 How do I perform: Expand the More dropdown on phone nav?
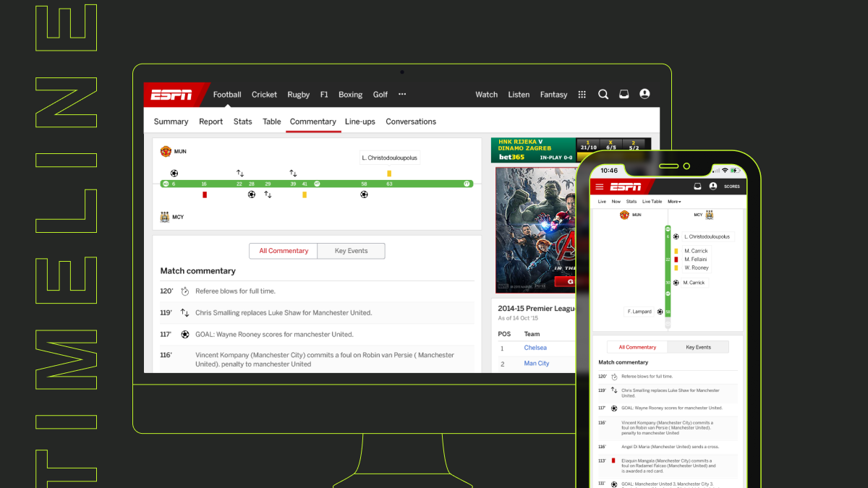coord(674,202)
